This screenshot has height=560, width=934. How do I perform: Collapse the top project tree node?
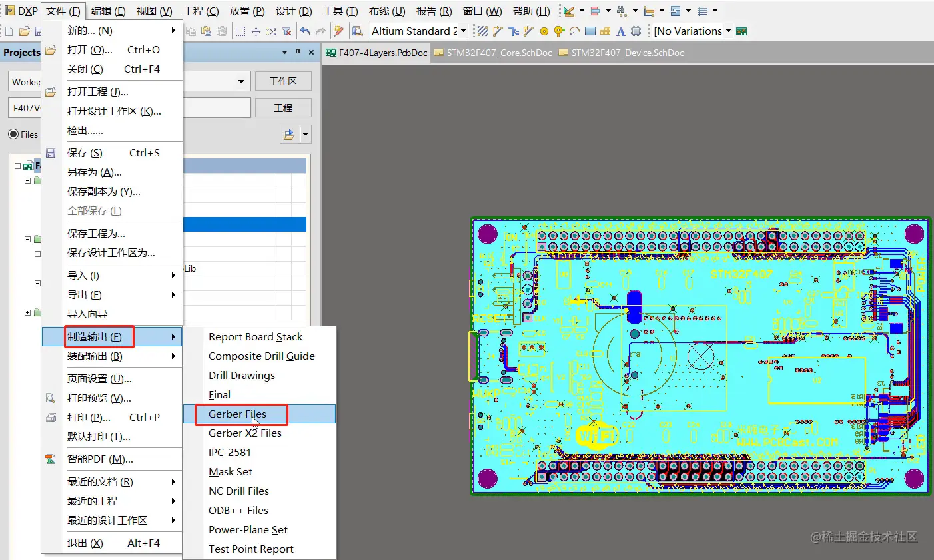[18, 166]
